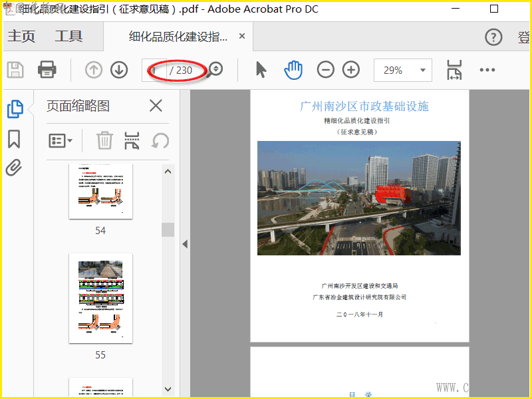Click the document title 广州南沙区市政基础设施
532x399 pixels.
pyautogui.click(x=364, y=106)
